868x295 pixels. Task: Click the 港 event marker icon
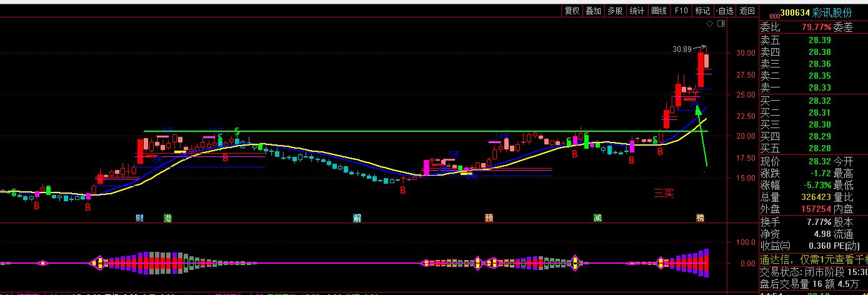[x=167, y=218]
